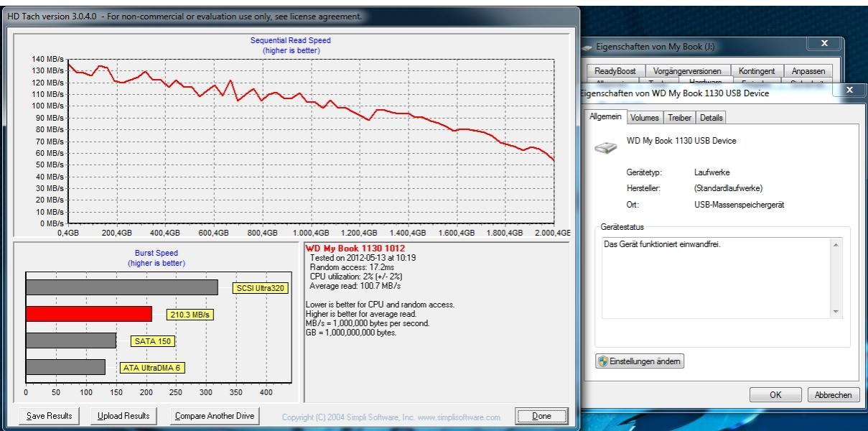868x431 pixels.
Task: Click the Save Results button
Action: [50, 416]
